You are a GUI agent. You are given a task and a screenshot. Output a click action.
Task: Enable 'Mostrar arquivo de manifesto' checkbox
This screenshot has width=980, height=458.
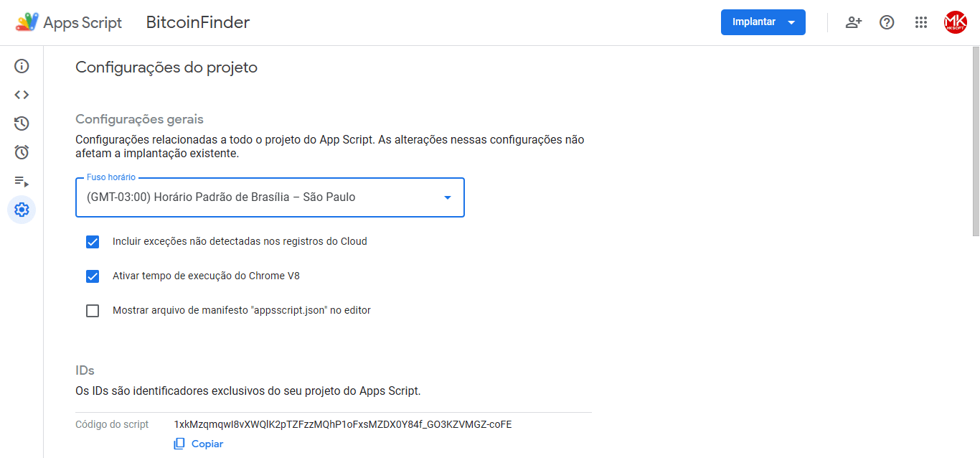[x=93, y=311]
